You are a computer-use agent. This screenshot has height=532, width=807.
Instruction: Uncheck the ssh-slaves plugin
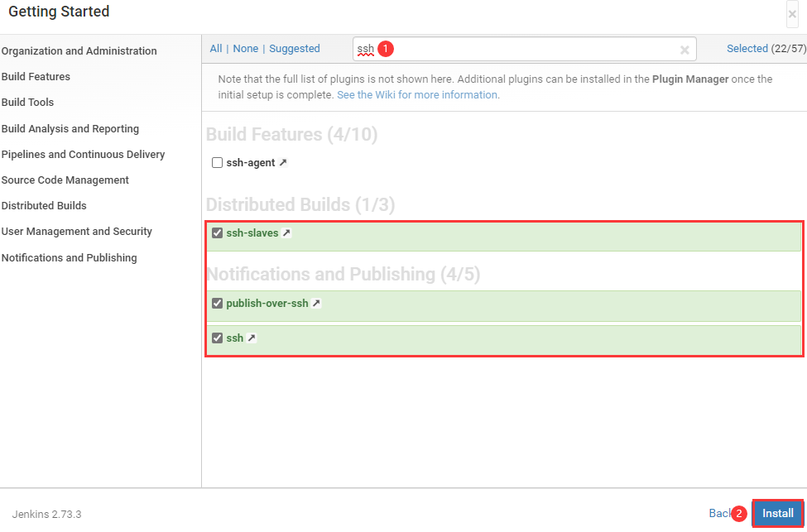pos(218,233)
